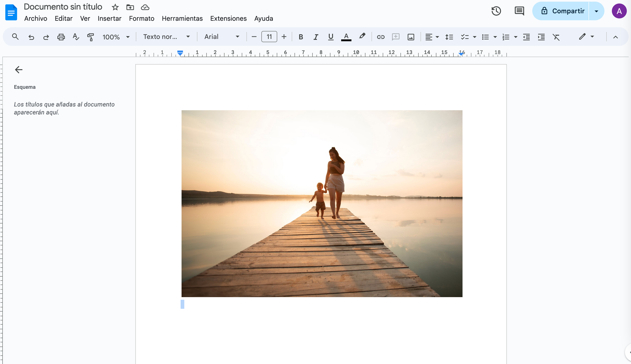Open the zoom 100% dropdown
Viewport: 631px width, 364px height.
pos(116,37)
